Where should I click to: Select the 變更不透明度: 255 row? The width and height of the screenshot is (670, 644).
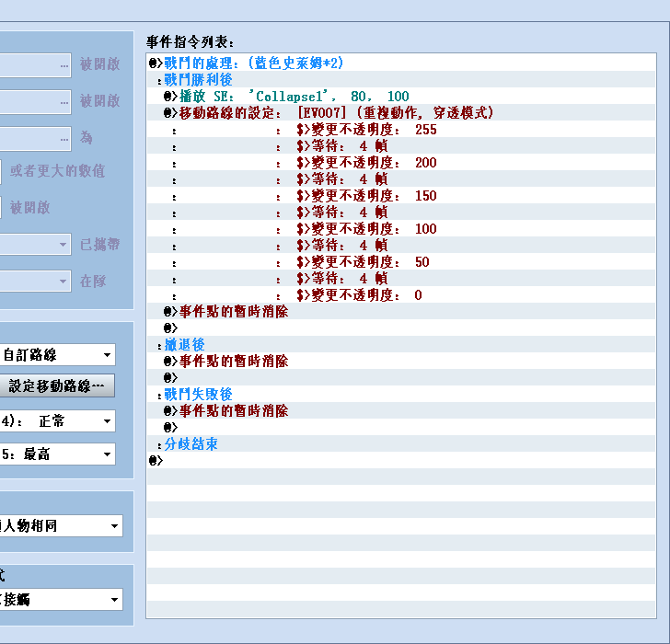(x=401, y=130)
